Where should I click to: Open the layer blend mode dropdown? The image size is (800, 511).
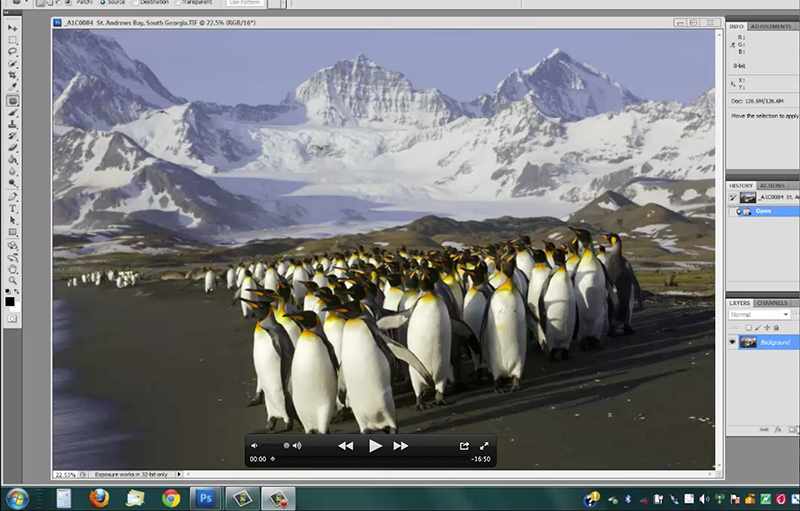[759, 315]
